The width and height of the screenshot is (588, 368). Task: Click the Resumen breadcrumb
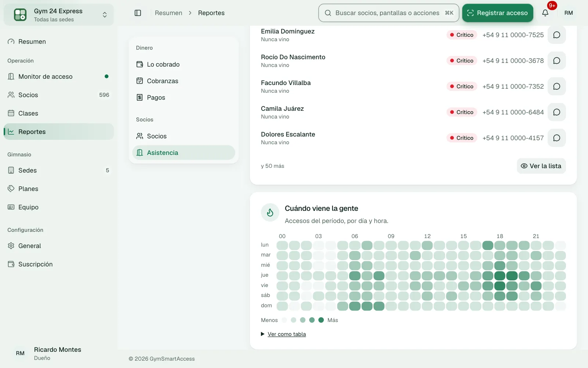pos(168,13)
